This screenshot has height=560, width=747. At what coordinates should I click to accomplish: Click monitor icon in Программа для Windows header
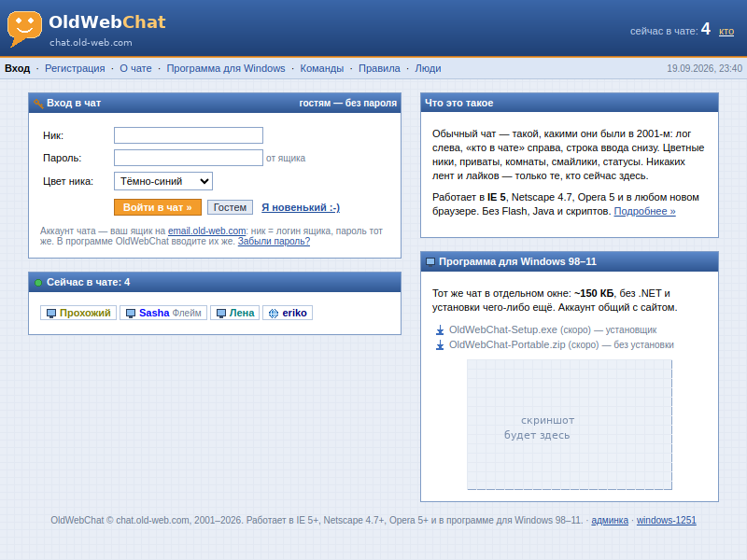430,262
